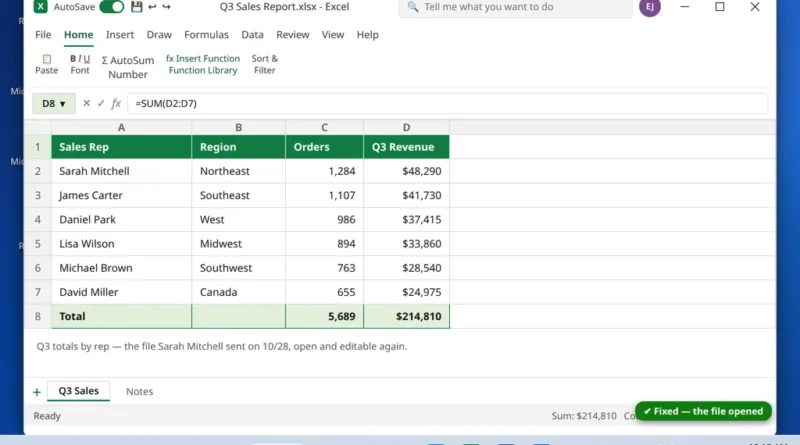Switch to the Data tab

click(253, 35)
